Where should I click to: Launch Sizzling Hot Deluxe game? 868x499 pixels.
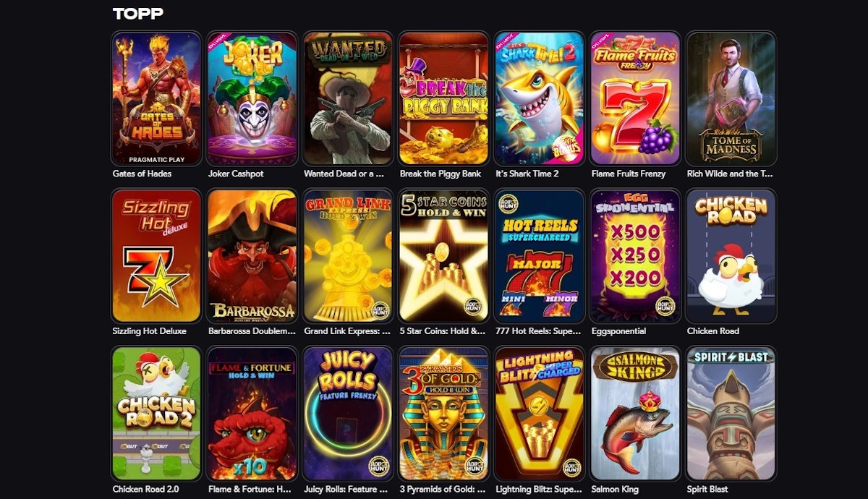156,256
